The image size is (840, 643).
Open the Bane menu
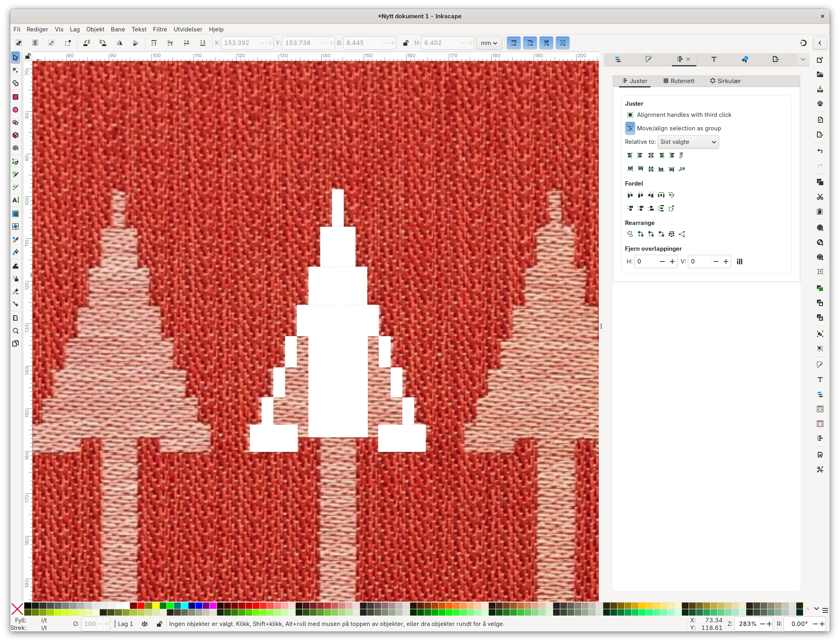click(x=118, y=29)
